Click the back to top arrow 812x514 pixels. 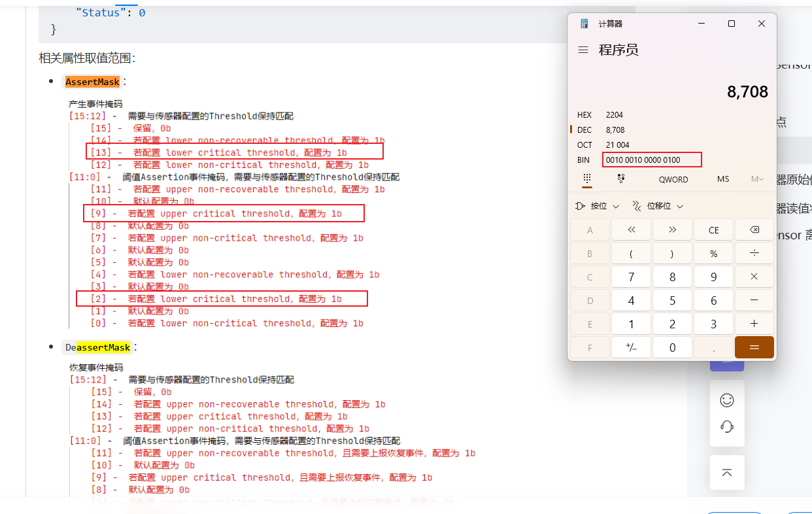point(726,472)
